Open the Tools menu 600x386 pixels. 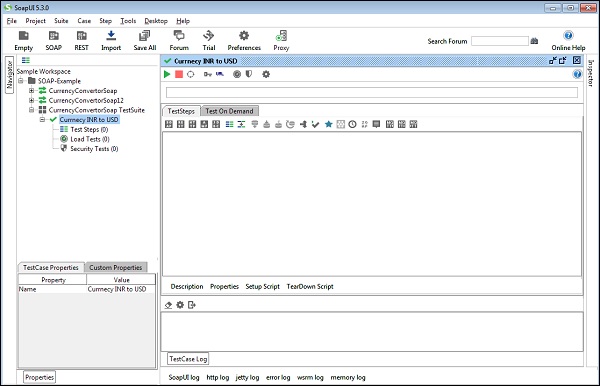coord(128,21)
